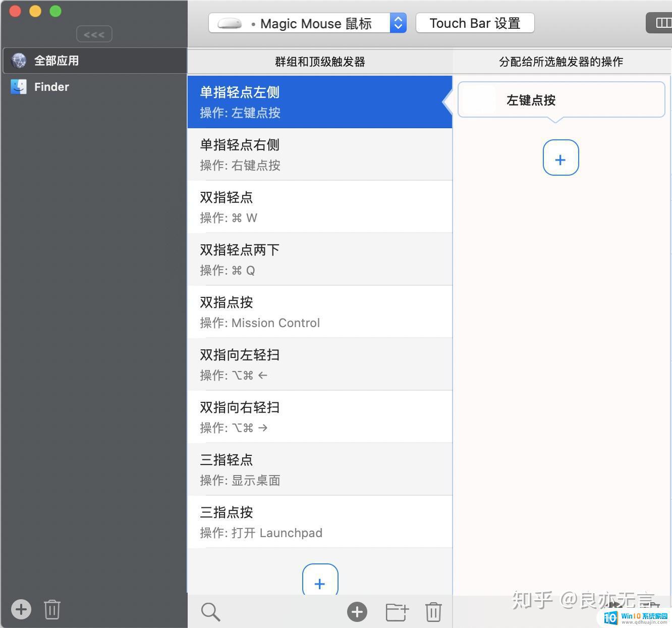This screenshot has width=672, height=628.
Task: Select the 单指轻点左侧 trigger
Action: point(319,102)
